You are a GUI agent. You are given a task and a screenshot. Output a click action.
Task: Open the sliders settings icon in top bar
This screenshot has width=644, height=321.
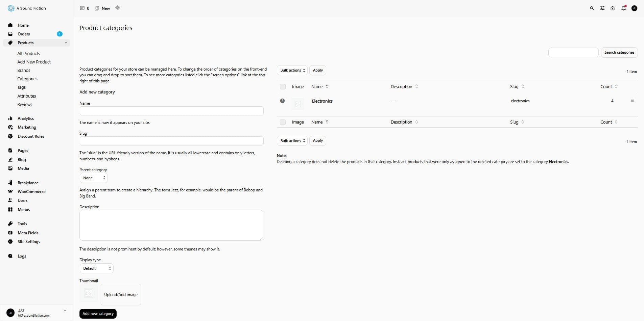(602, 8)
